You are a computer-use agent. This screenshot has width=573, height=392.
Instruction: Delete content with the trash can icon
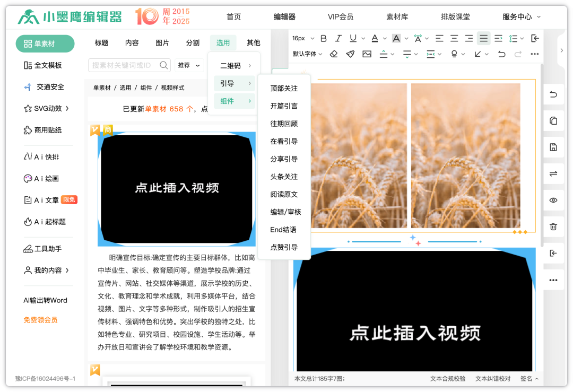coord(553,227)
